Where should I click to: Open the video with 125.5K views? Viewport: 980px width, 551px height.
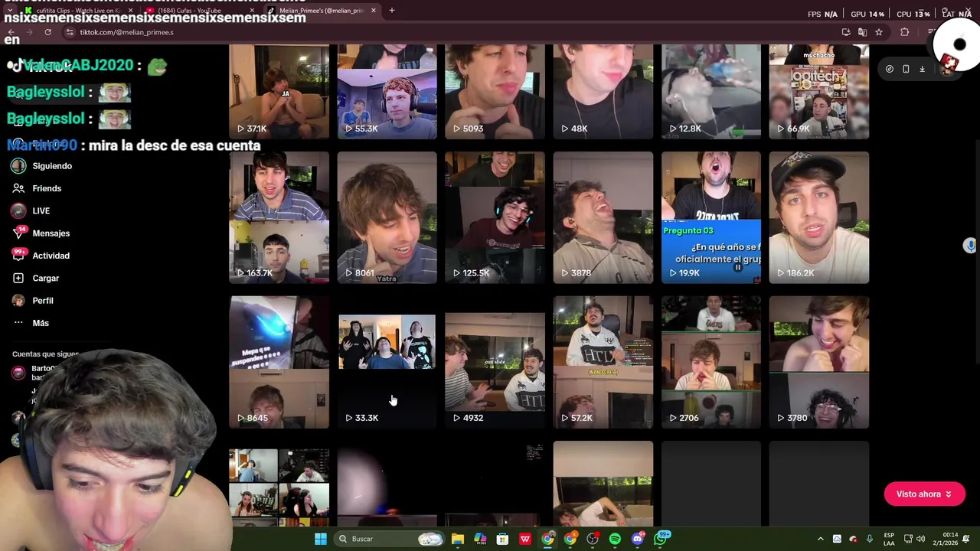coord(495,217)
